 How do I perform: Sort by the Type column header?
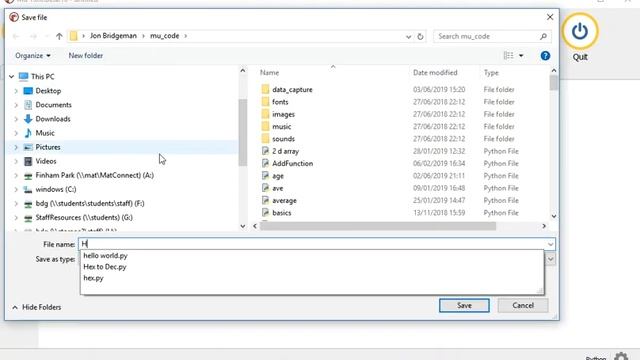click(491, 73)
